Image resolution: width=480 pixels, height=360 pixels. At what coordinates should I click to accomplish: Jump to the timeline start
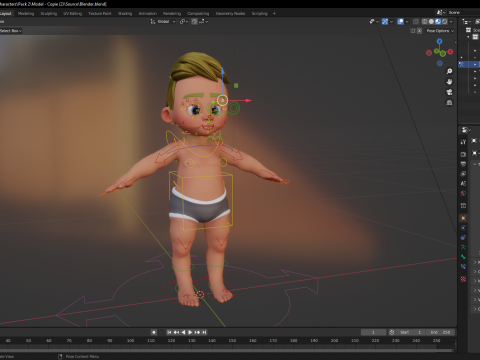click(x=169, y=332)
